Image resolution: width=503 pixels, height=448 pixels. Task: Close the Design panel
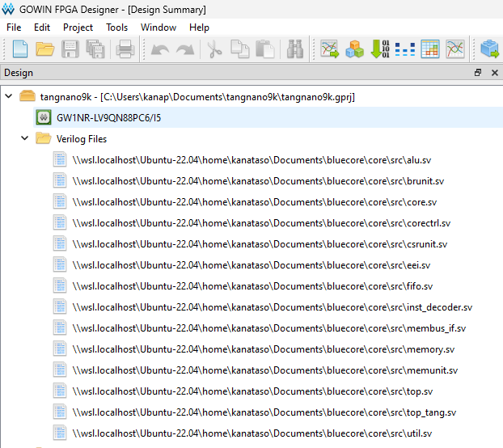click(x=493, y=73)
